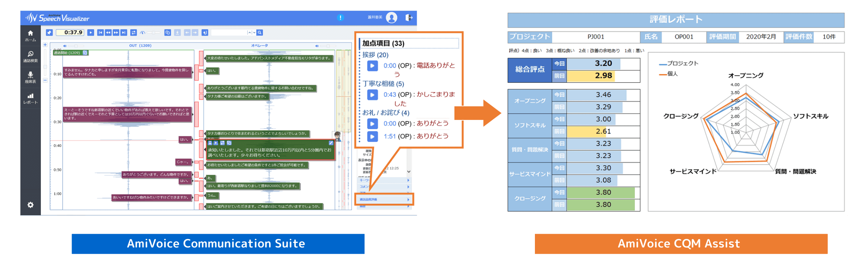Go to previous search match arrow
This screenshot has width=868, height=271.
tap(249, 33)
